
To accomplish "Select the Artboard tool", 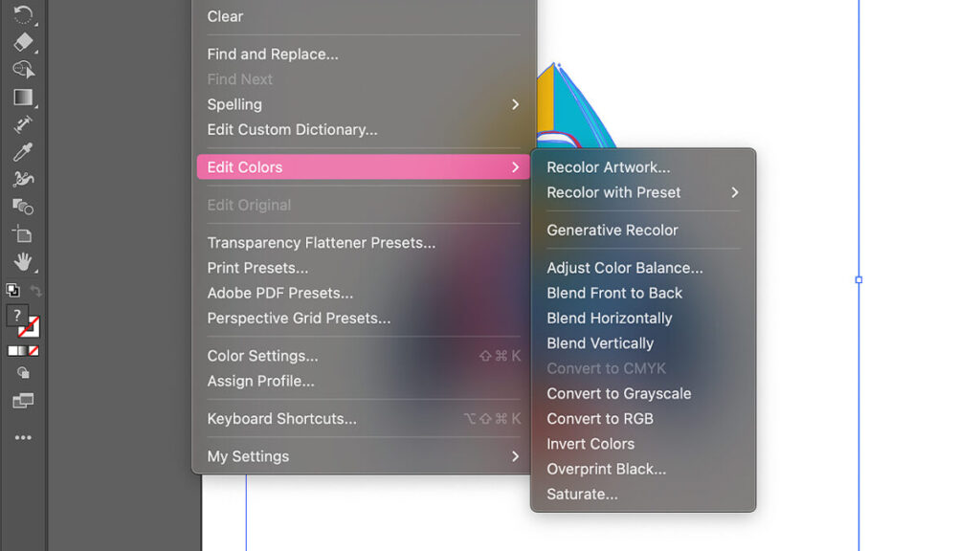I will coord(23,234).
